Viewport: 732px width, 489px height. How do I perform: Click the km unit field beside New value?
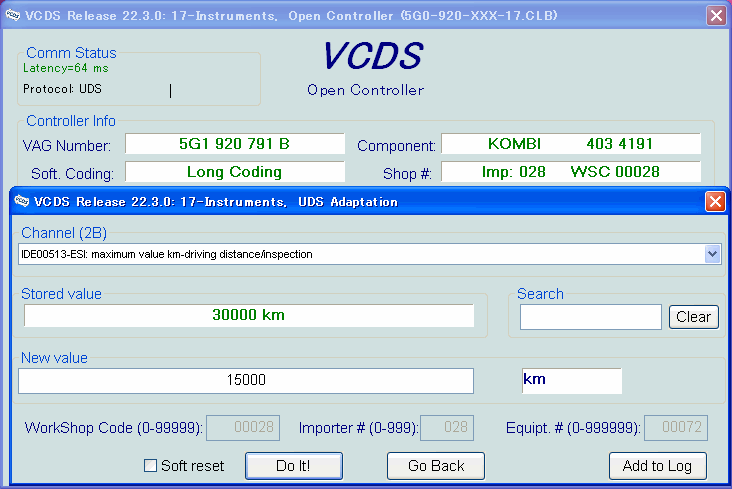point(571,380)
